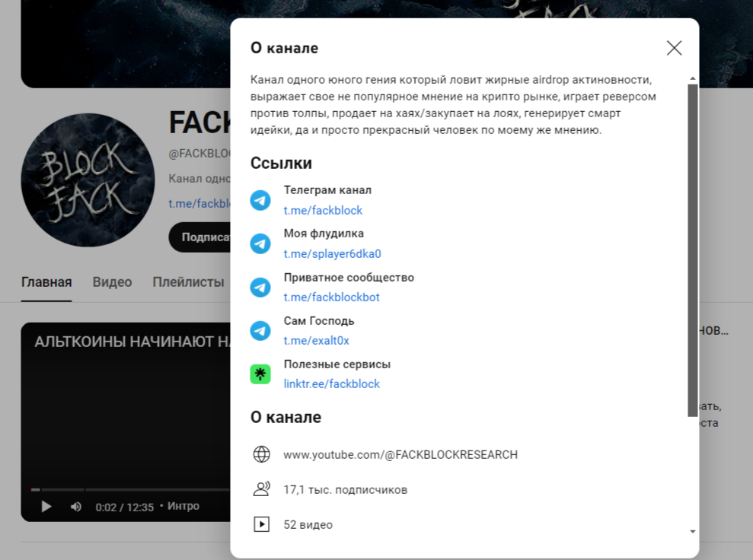Click the Подписаться subscribe button
Screen dimensions: 753x560
tap(199, 237)
